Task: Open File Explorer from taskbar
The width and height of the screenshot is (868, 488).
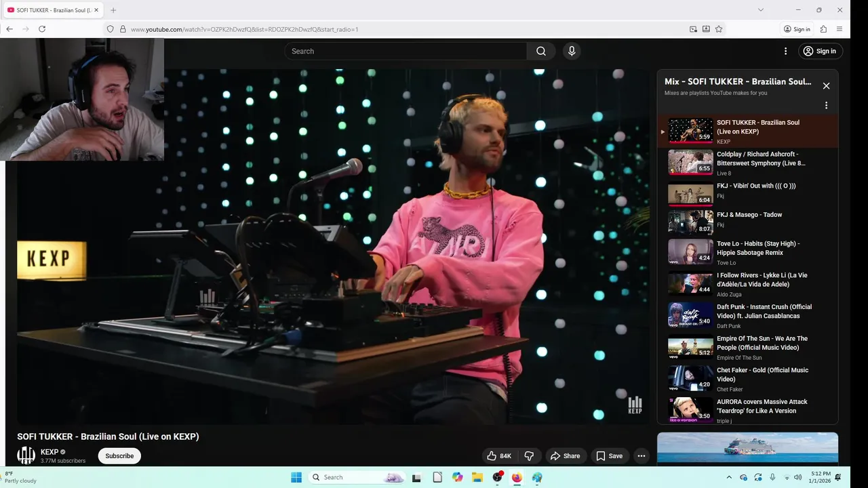Action: (x=477, y=477)
